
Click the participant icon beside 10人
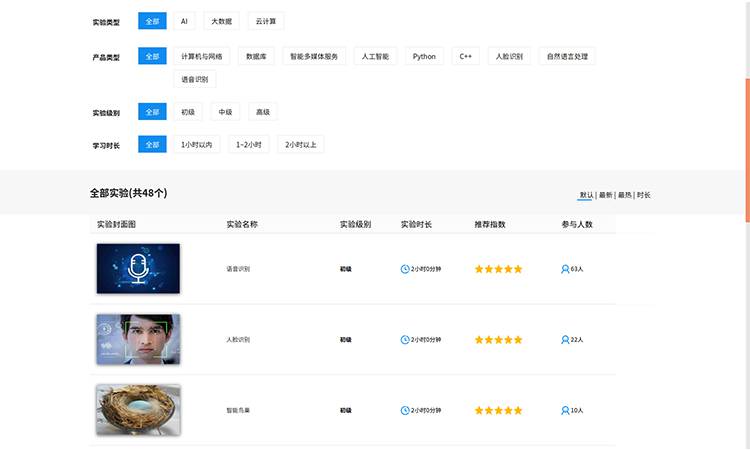[565, 411]
